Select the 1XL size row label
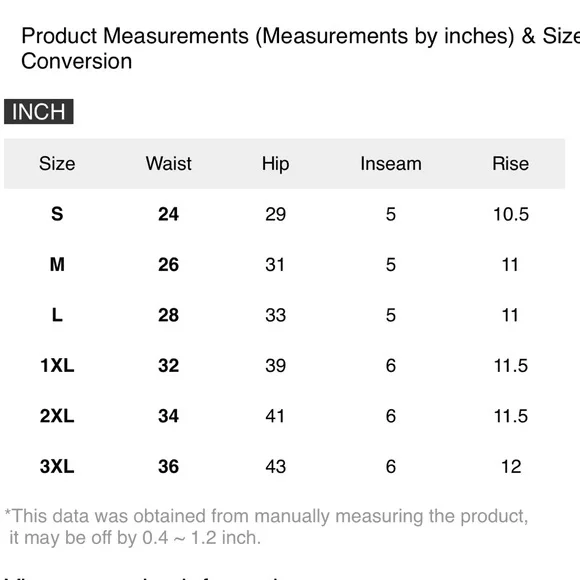580x580 pixels. (57, 365)
